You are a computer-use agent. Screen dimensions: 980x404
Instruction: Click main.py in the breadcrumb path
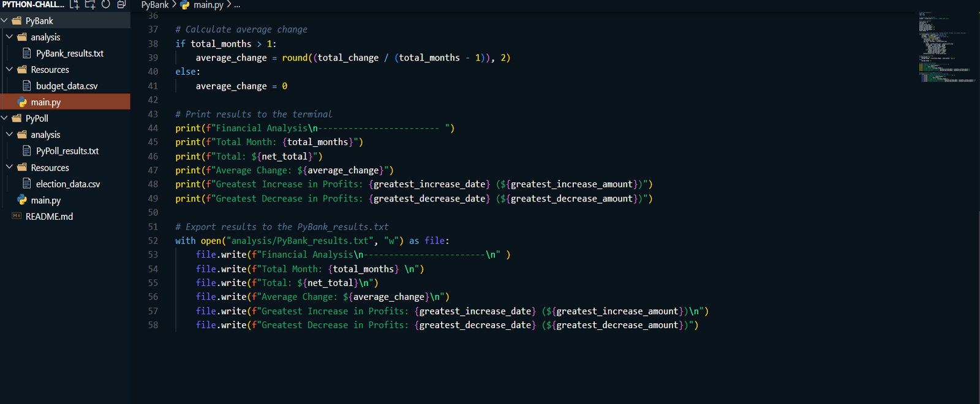[x=208, y=5]
